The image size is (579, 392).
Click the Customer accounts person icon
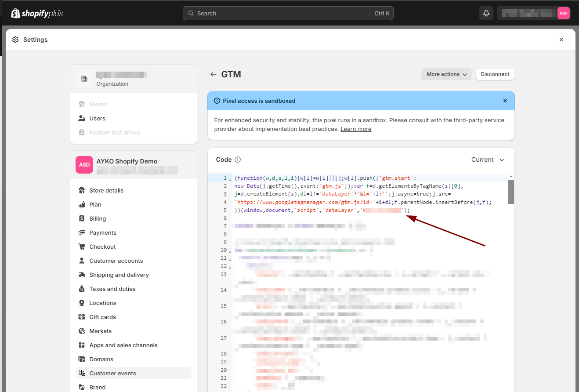pos(82,261)
